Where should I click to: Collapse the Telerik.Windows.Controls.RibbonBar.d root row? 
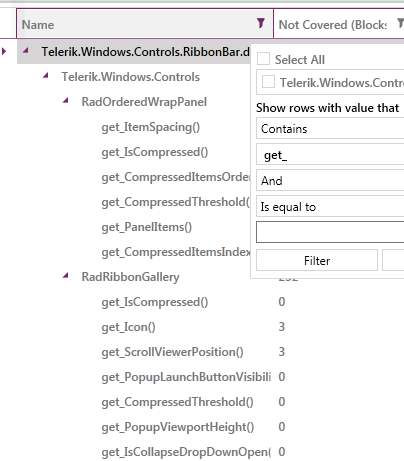(x=26, y=51)
